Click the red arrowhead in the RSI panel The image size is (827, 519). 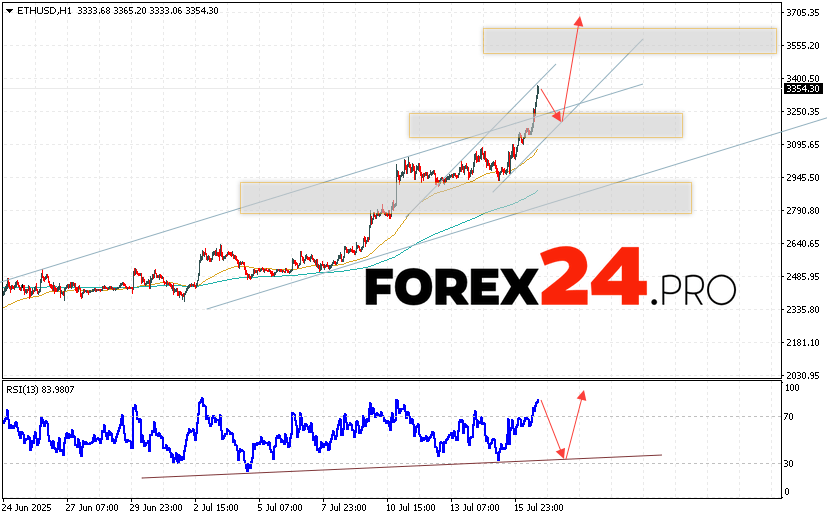click(x=582, y=394)
